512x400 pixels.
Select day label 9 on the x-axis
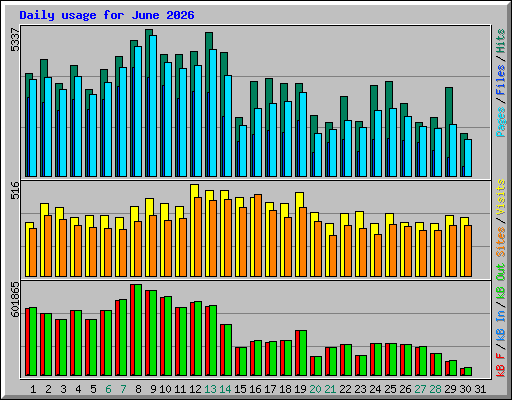(x=153, y=389)
